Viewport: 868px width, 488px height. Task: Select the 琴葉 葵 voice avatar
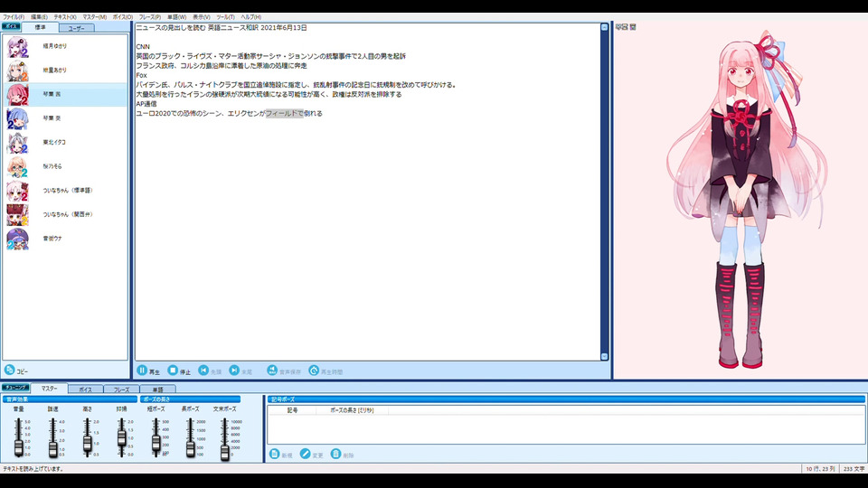pyautogui.click(x=17, y=118)
